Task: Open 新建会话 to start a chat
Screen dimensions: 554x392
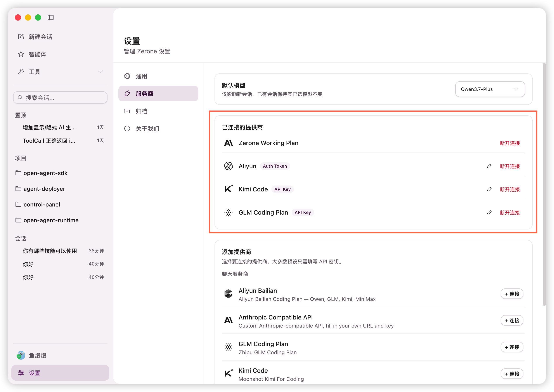Action: pyautogui.click(x=60, y=37)
